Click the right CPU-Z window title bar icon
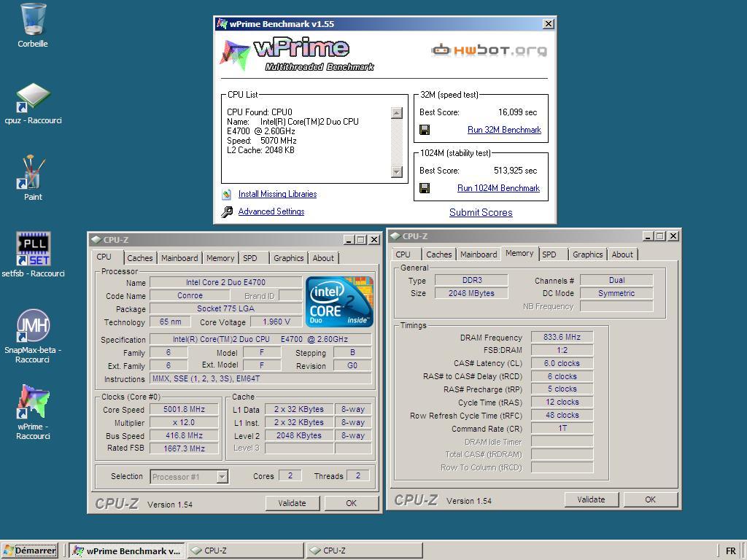747x560 pixels. pyautogui.click(x=395, y=236)
